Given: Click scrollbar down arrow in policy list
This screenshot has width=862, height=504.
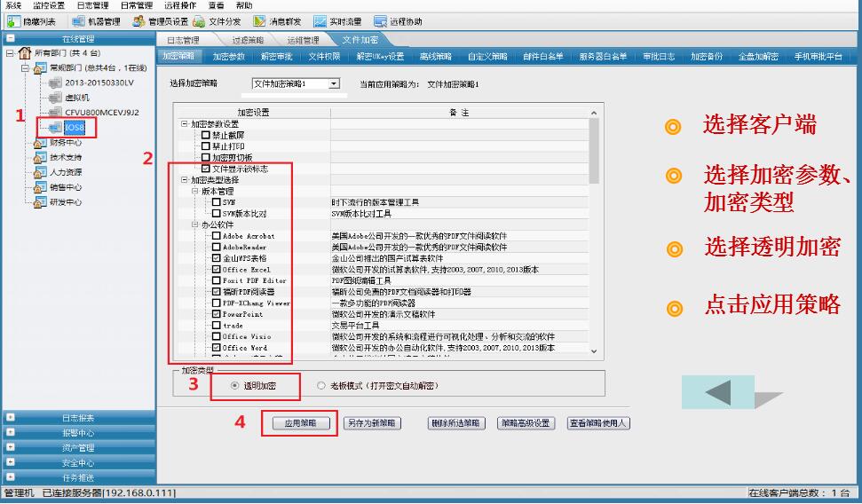Looking at the screenshot, I should pos(594,351).
